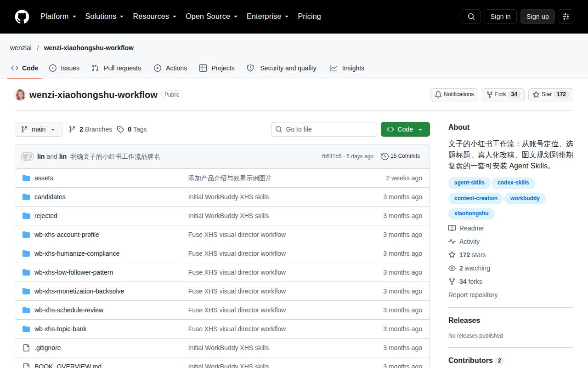Open the Security and quality tab
This screenshot has height=368, width=588.
click(282, 68)
